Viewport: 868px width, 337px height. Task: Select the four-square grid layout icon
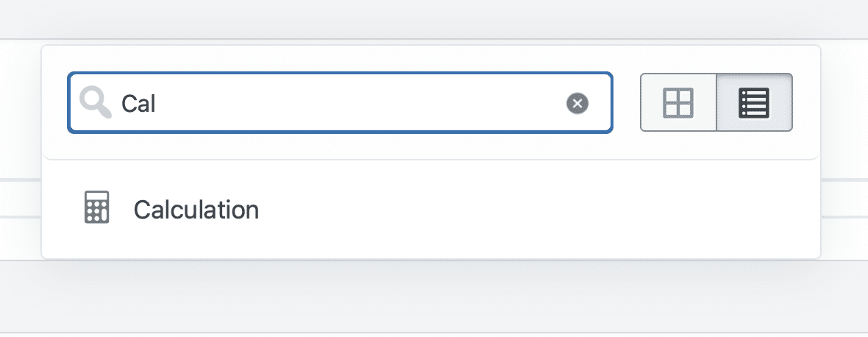[678, 103]
